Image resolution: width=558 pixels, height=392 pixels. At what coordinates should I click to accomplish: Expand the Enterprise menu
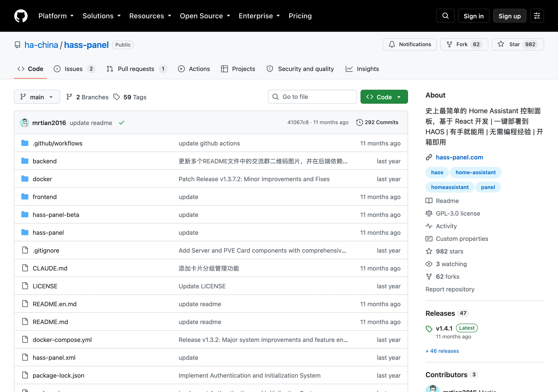tap(259, 16)
